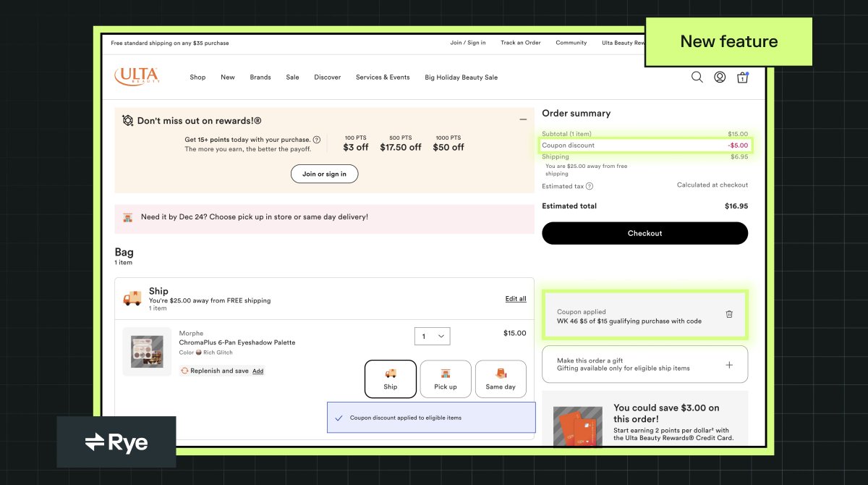The width and height of the screenshot is (868, 485).
Task: Click the Estimated total $16.95 amount
Action: click(736, 206)
